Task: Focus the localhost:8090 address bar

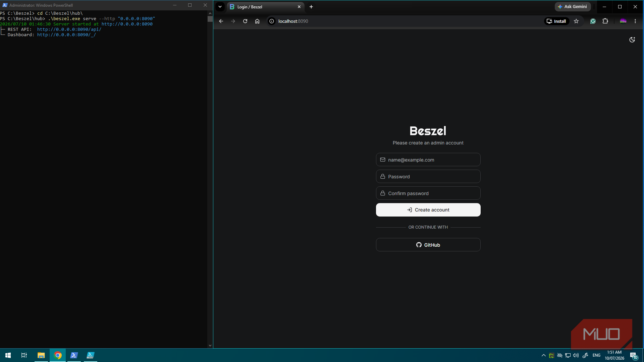Action: pyautogui.click(x=402, y=21)
